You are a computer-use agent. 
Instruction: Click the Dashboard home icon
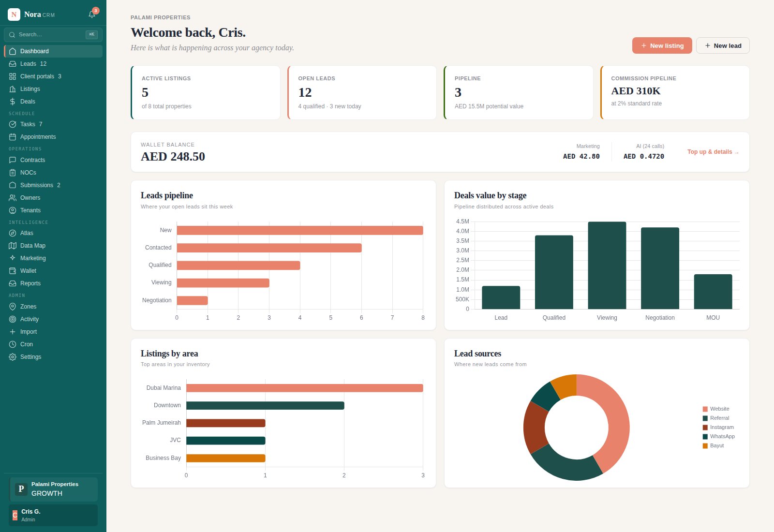(x=13, y=51)
